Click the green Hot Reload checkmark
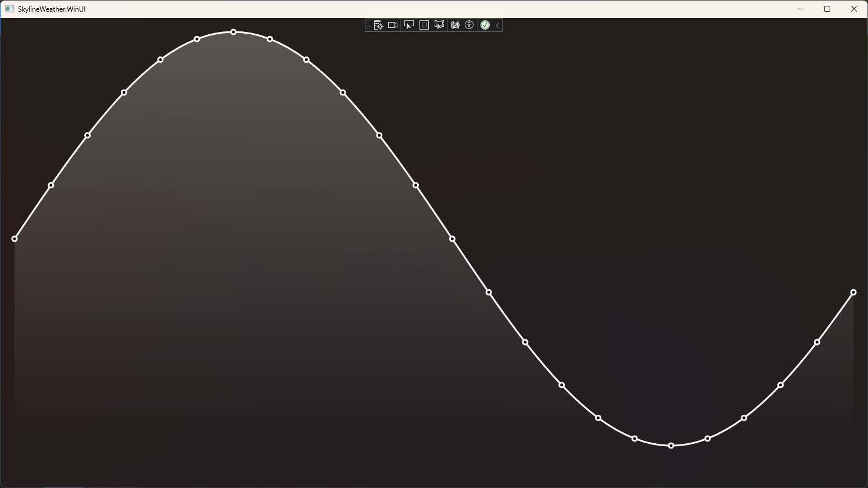 pos(485,25)
